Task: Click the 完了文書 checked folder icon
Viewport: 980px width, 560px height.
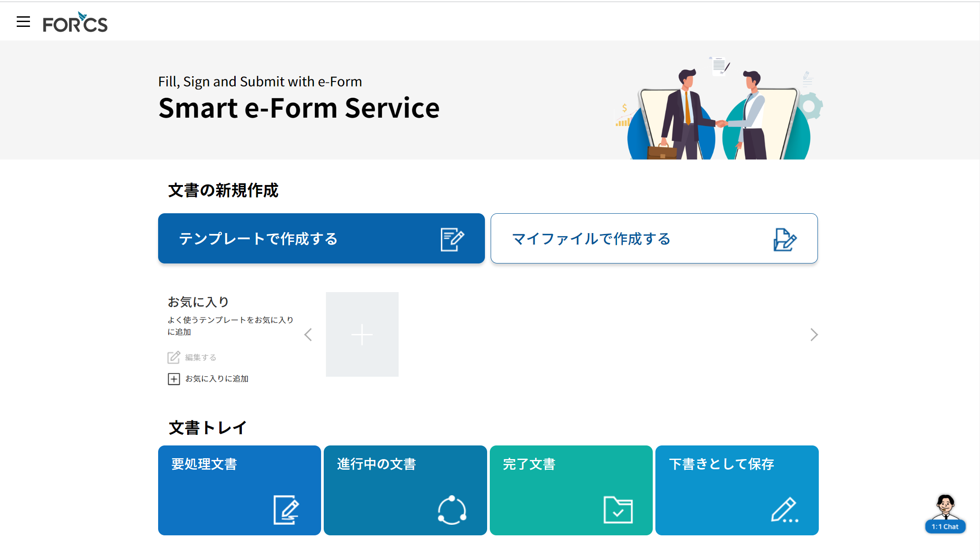Action: pos(618,510)
